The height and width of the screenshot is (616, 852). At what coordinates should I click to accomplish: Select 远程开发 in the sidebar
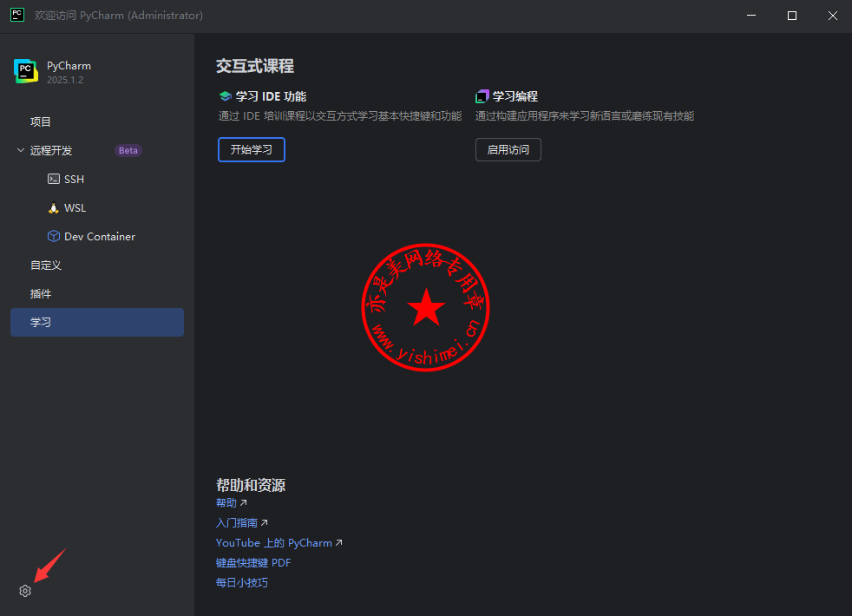click(x=51, y=150)
